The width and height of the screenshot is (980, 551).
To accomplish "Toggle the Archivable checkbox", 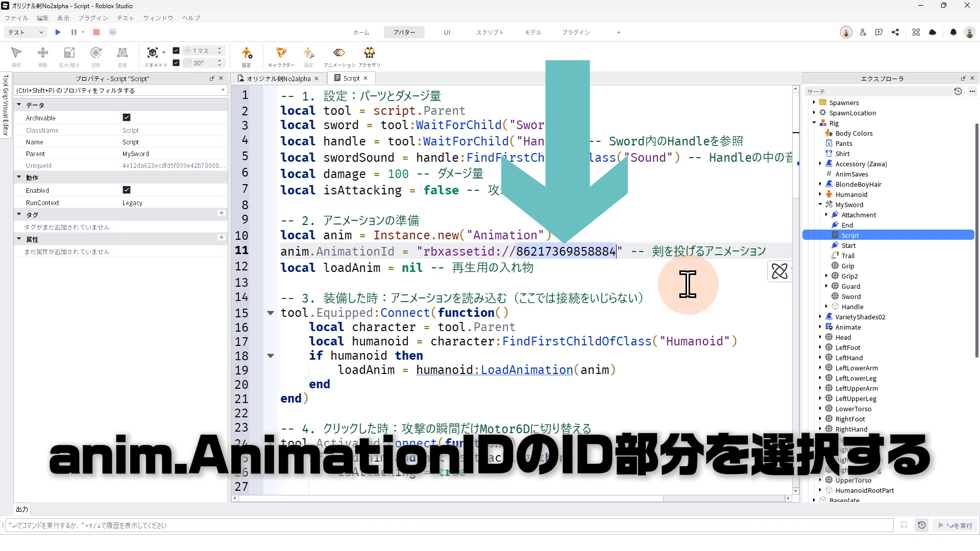I will (x=127, y=117).
